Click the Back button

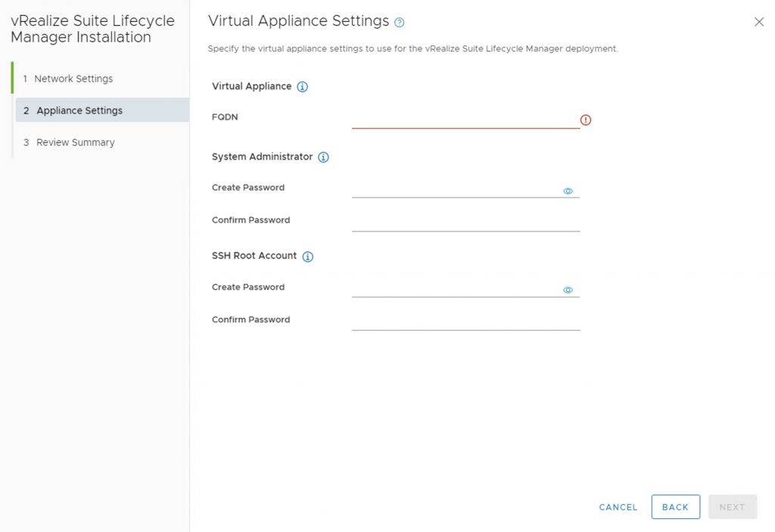coord(675,507)
